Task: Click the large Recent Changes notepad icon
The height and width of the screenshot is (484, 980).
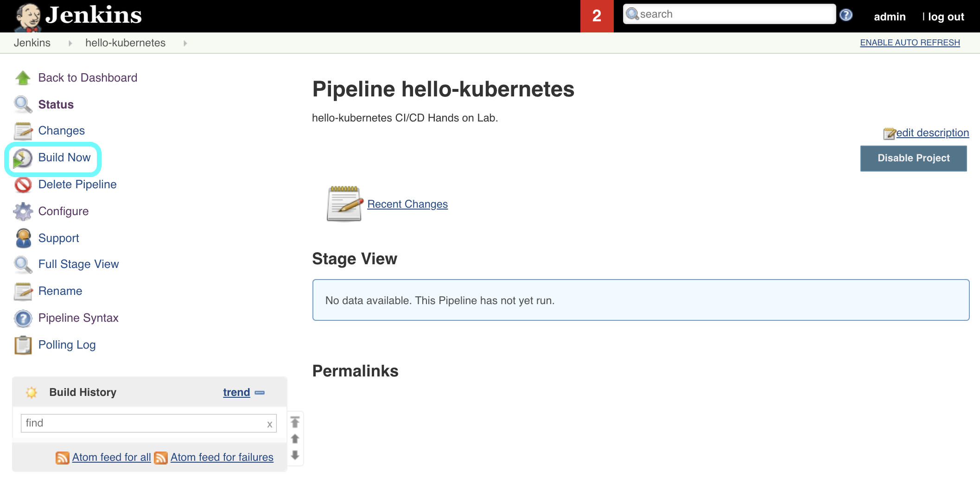Action: [344, 204]
